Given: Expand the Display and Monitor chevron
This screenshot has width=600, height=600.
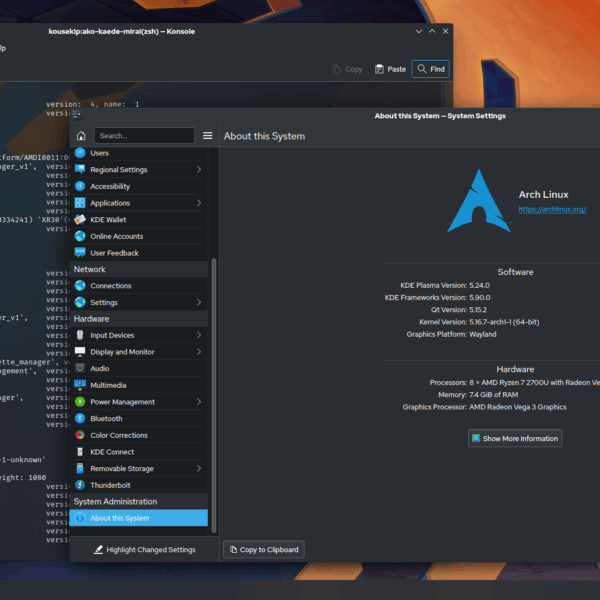Looking at the screenshot, I should click(199, 352).
